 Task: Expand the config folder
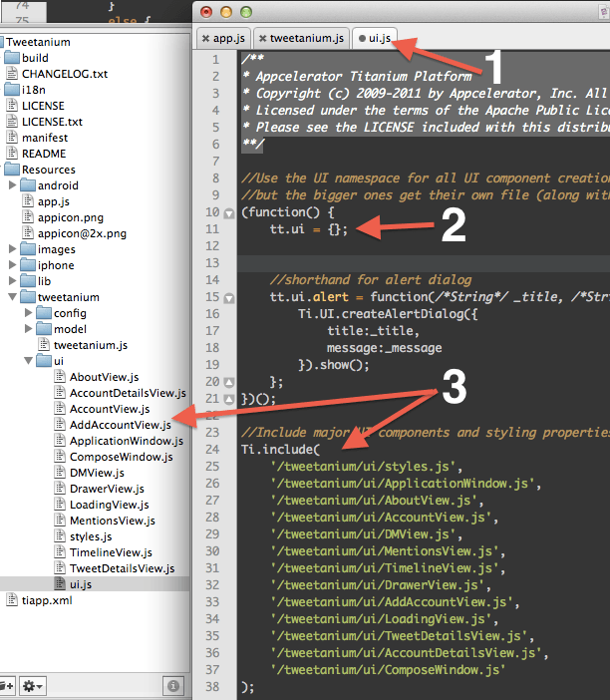coord(29,312)
